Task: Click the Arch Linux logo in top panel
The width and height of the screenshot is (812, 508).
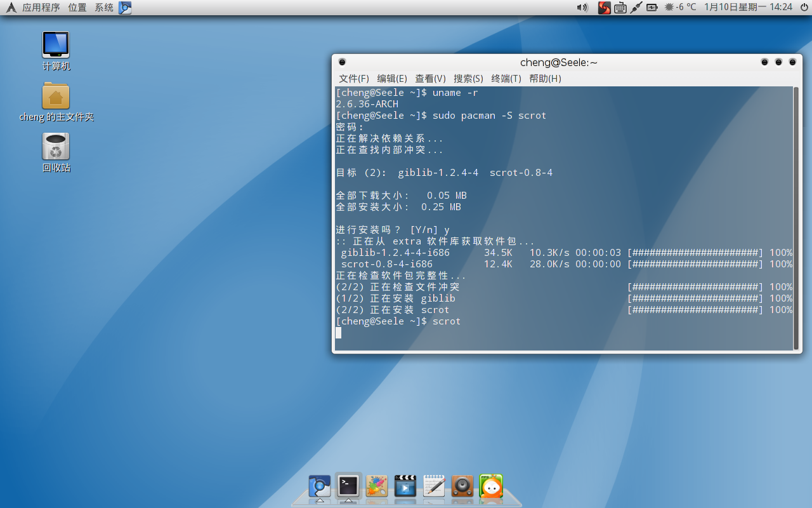Action: 11,8
